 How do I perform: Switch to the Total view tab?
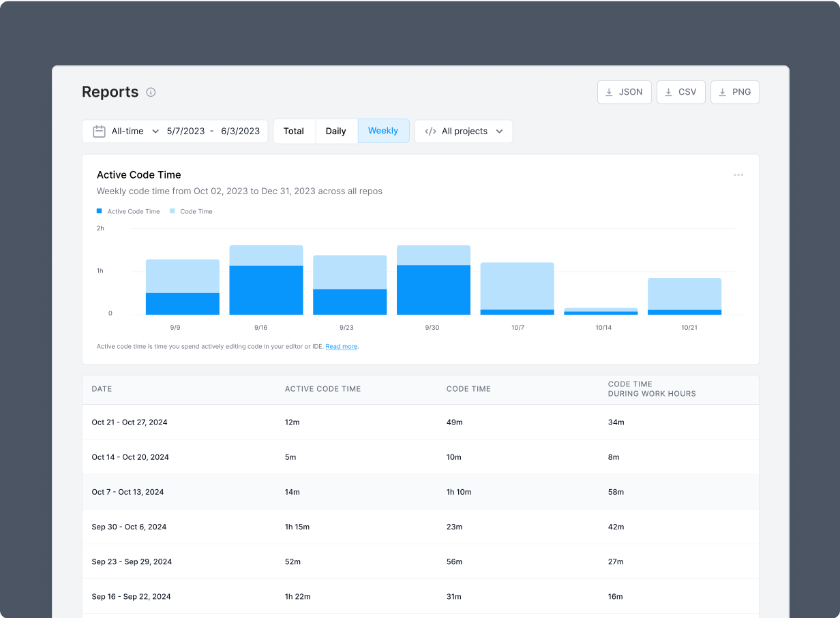294,131
